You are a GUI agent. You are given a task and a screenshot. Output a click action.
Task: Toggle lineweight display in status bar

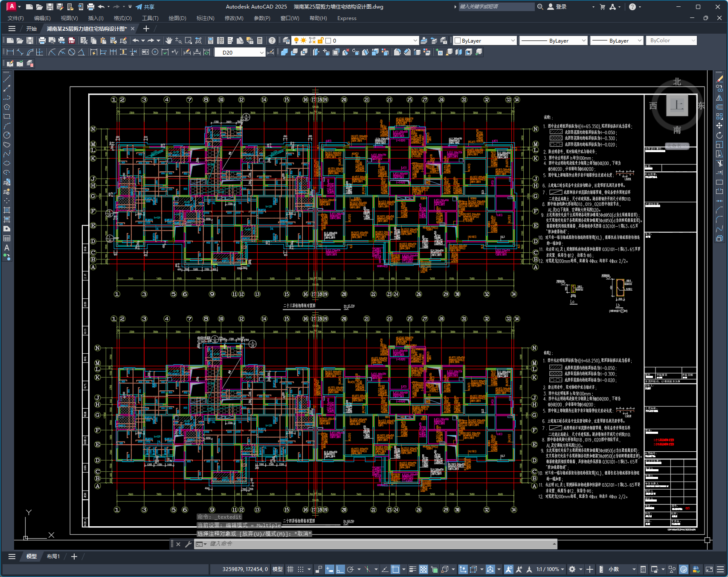(x=413, y=569)
